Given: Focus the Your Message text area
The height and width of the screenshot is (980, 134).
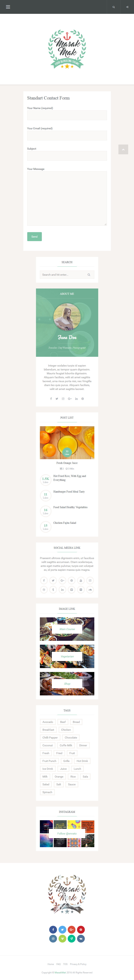Looking at the screenshot, I should [67, 199].
